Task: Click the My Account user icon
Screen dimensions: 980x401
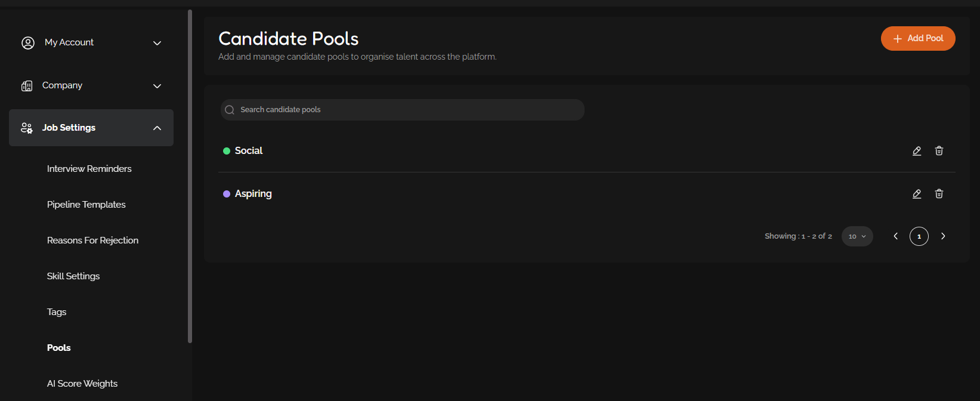Action: (28, 43)
